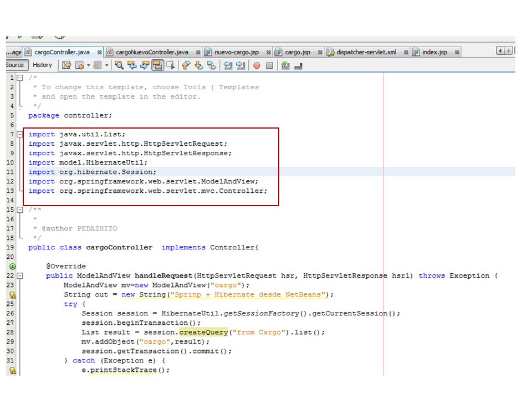Collapse the handleRequest method fold at line 22
The image size is (532, 399).
pos(20,276)
